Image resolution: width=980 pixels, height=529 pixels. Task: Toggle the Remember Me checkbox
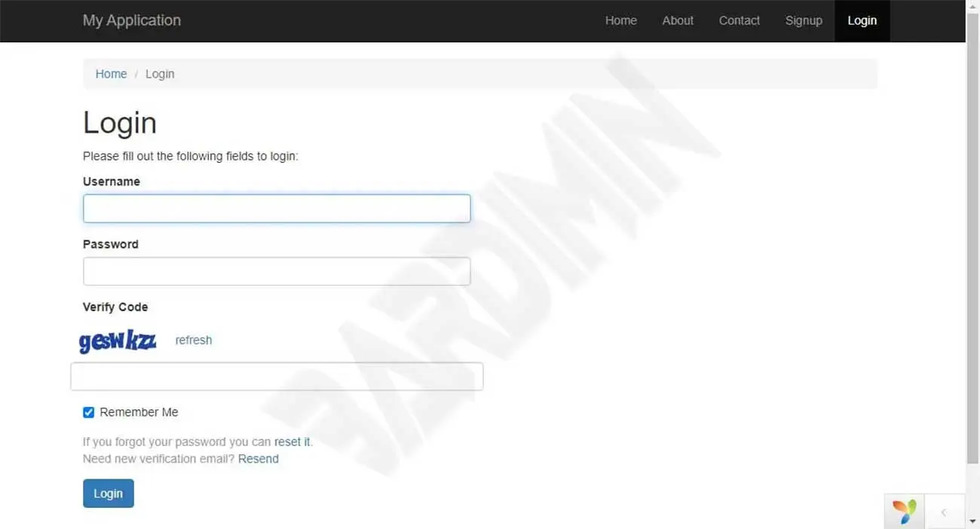pos(89,412)
